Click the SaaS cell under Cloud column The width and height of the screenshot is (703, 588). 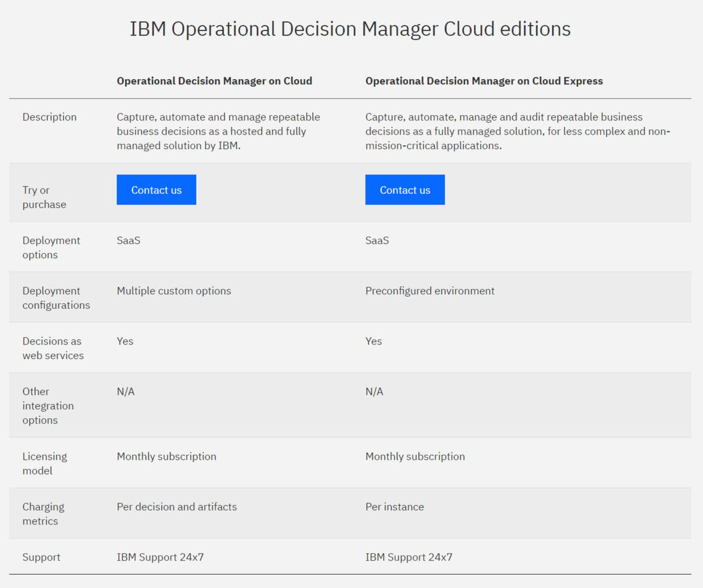tap(128, 240)
